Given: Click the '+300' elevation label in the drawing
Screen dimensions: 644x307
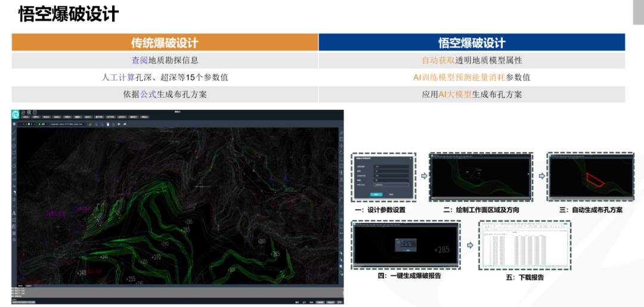Looking at the screenshot, I should 231,269.
